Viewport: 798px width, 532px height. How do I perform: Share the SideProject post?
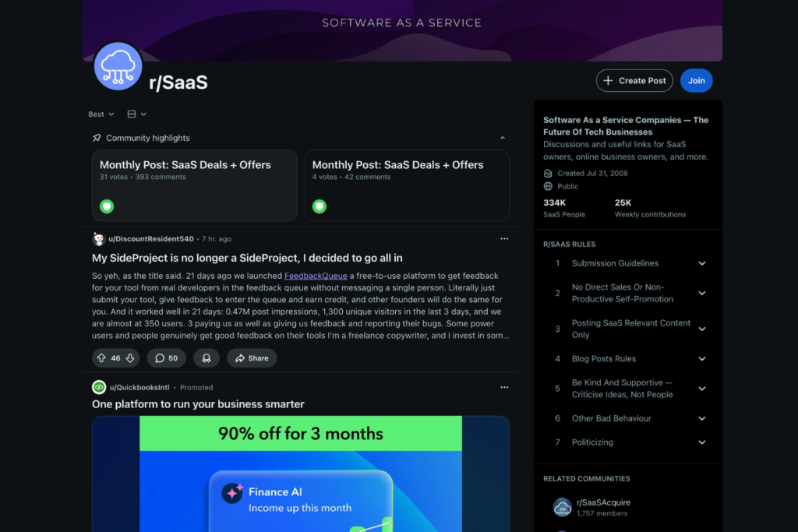[251, 358]
